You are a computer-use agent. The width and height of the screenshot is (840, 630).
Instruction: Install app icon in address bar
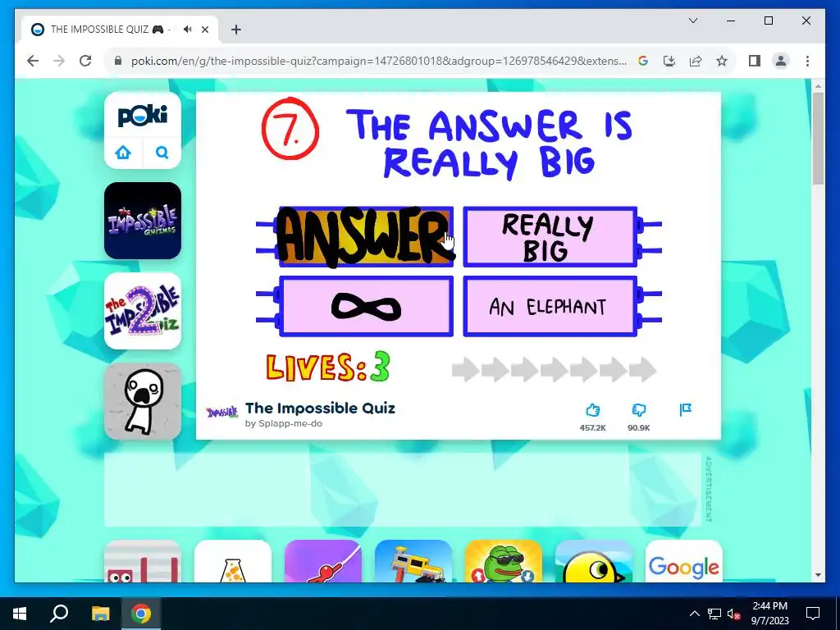[x=669, y=61]
